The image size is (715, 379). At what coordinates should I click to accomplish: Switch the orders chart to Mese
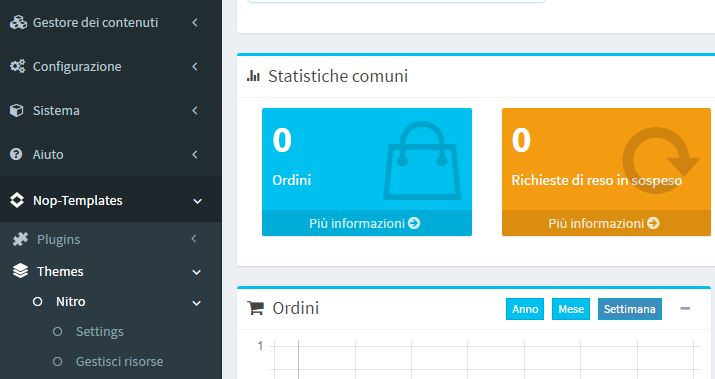click(571, 309)
